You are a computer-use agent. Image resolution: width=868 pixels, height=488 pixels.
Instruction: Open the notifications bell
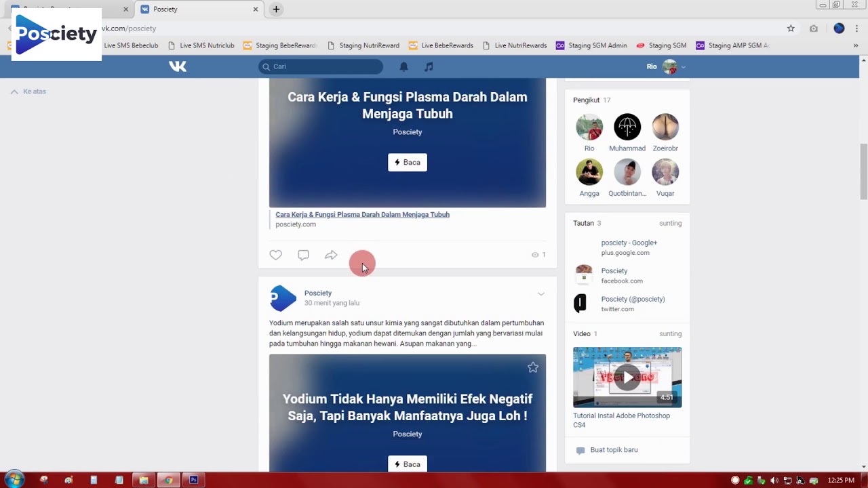(403, 66)
